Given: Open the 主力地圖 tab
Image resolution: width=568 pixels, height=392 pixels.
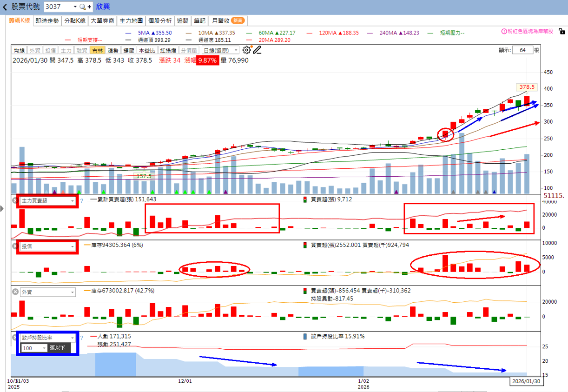Looking at the screenshot, I should click(x=131, y=20).
